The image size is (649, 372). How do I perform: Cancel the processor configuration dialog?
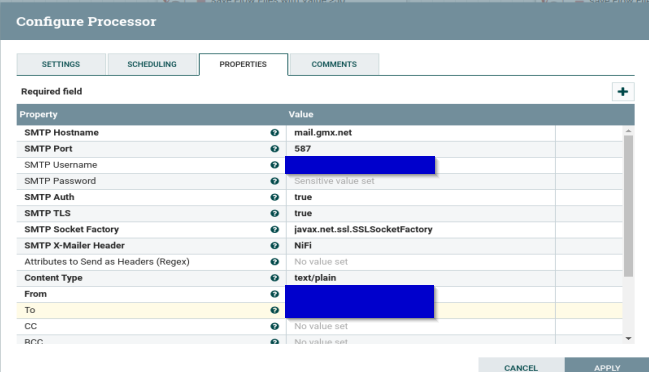click(x=521, y=365)
